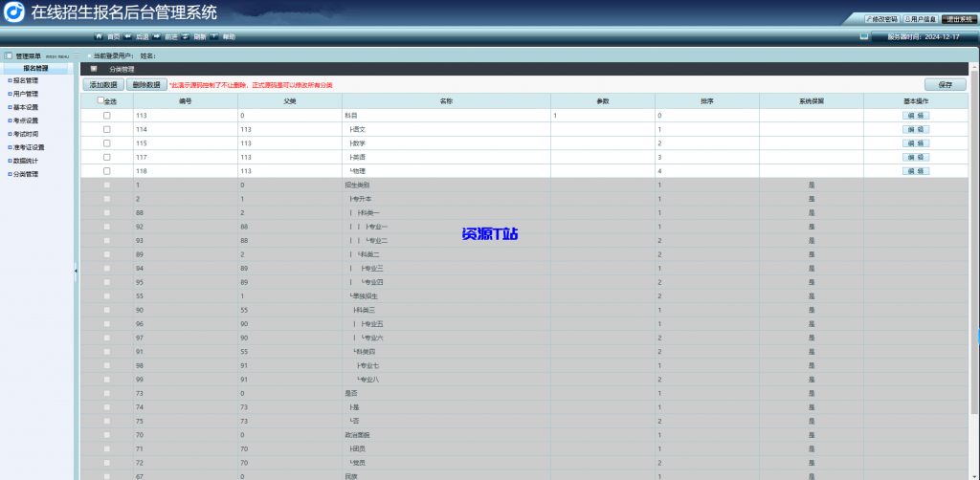980x480 pixels.
Task: Collapse the sidebar using the splitter handle
Action: (x=76, y=272)
